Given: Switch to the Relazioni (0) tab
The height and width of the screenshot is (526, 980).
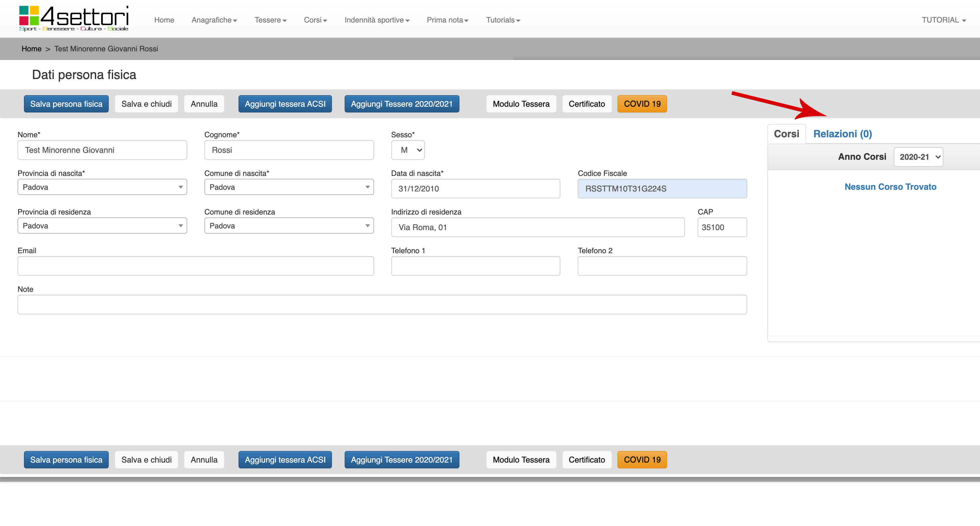Looking at the screenshot, I should pos(842,134).
